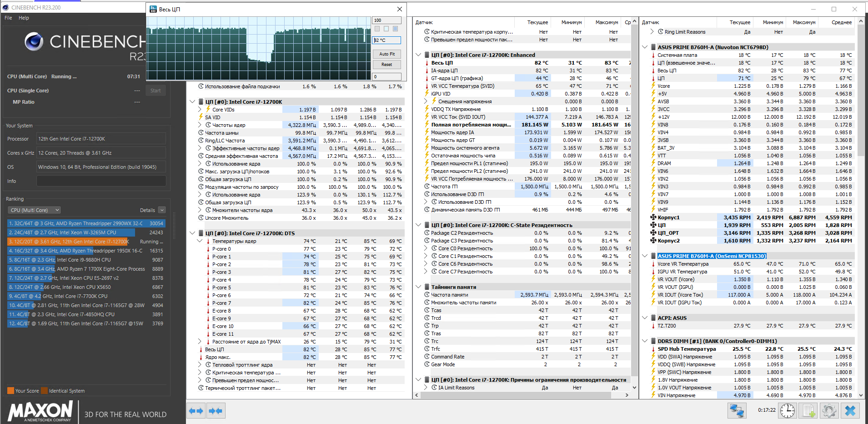The width and height of the screenshot is (868, 424).
Task: Click the Cinebench sphere logo
Action: (34, 41)
